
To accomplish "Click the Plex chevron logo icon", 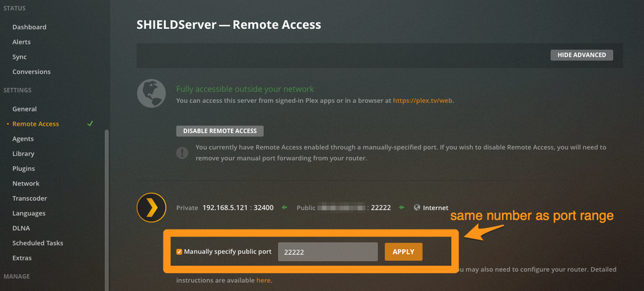I will coord(151,208).
